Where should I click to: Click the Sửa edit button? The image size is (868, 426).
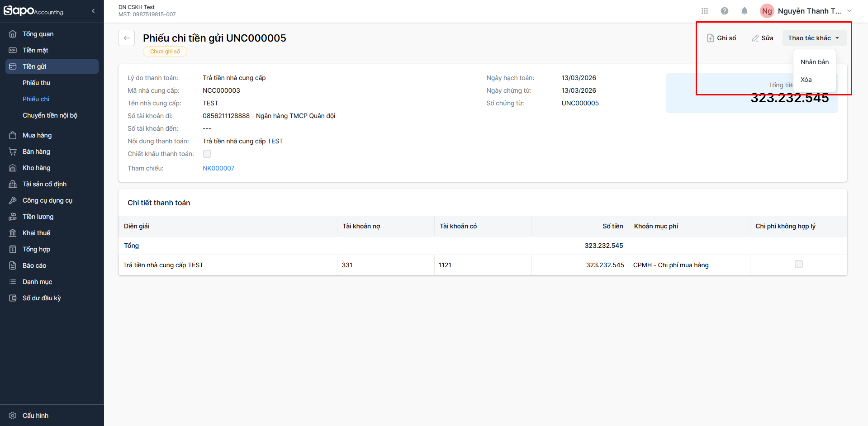(763, 38)
